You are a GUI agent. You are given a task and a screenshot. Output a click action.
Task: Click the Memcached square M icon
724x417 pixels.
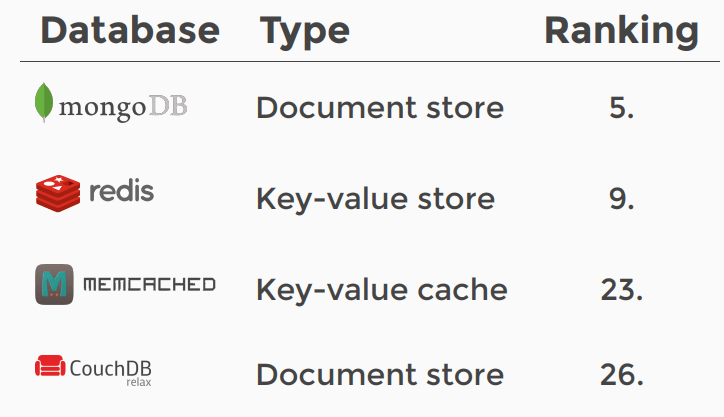[x=54, y=285]
